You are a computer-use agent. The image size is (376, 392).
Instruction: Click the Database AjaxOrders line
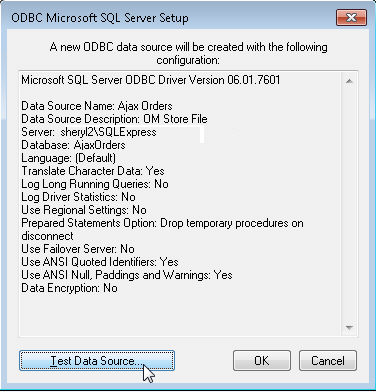(73, 145)
